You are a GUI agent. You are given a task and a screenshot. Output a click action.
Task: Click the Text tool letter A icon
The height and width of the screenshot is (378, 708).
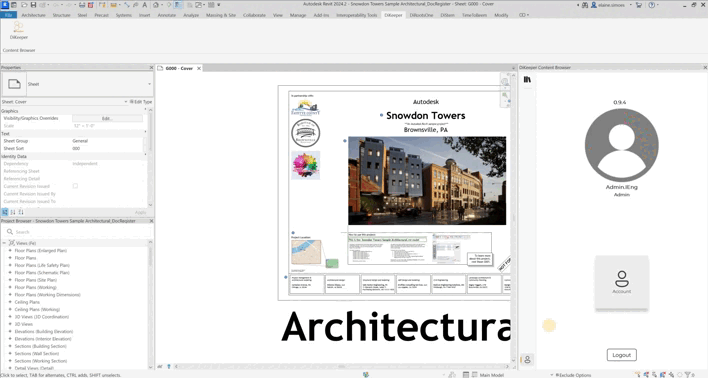tap(144, 5)
